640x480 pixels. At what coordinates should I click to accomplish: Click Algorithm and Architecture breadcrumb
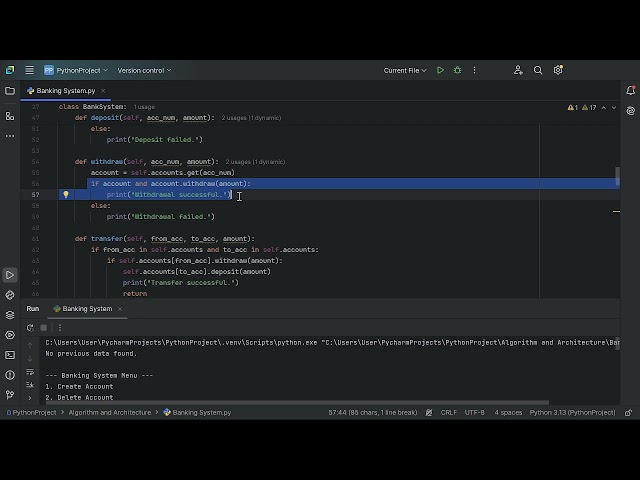[109, 413]
